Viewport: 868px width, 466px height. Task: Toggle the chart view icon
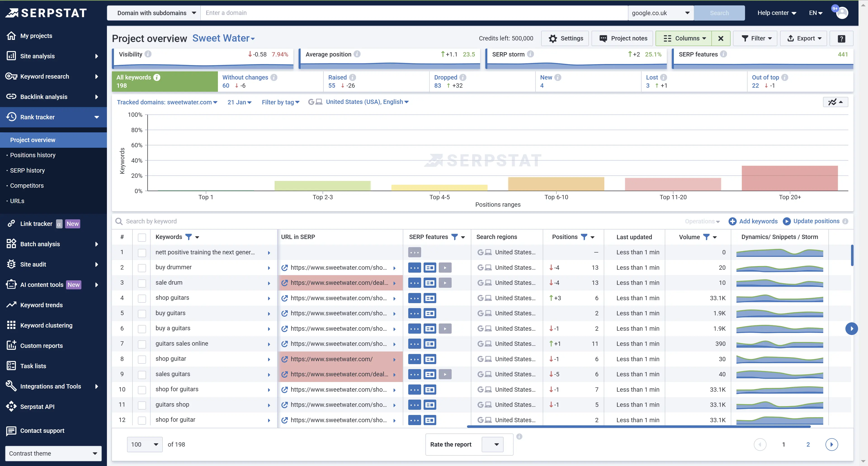835,102
